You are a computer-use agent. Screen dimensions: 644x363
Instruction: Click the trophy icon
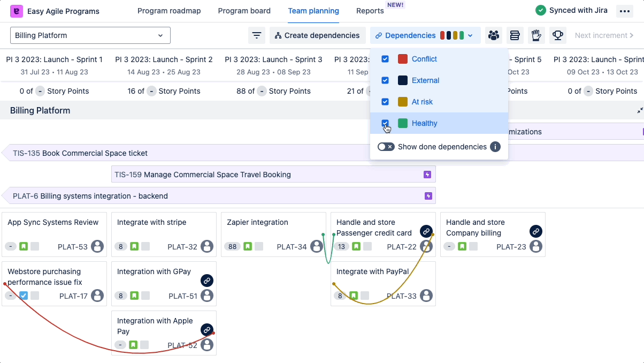pos(557,35)
